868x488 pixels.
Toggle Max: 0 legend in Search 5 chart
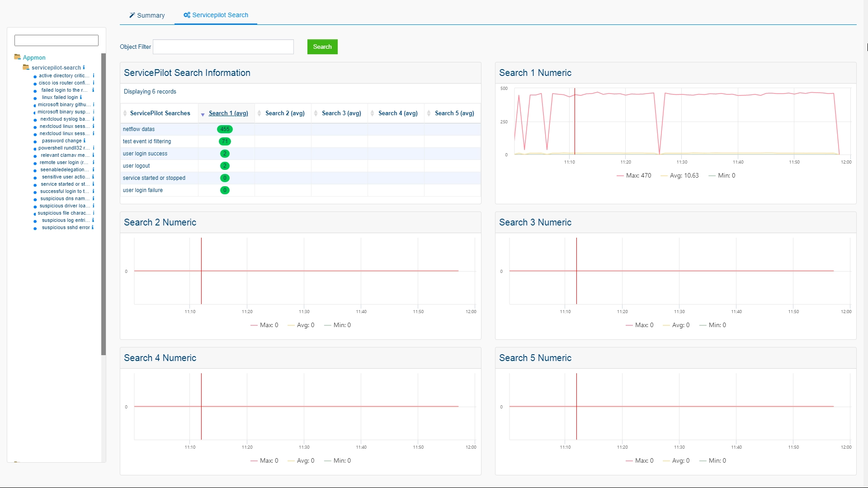(640, 461)
